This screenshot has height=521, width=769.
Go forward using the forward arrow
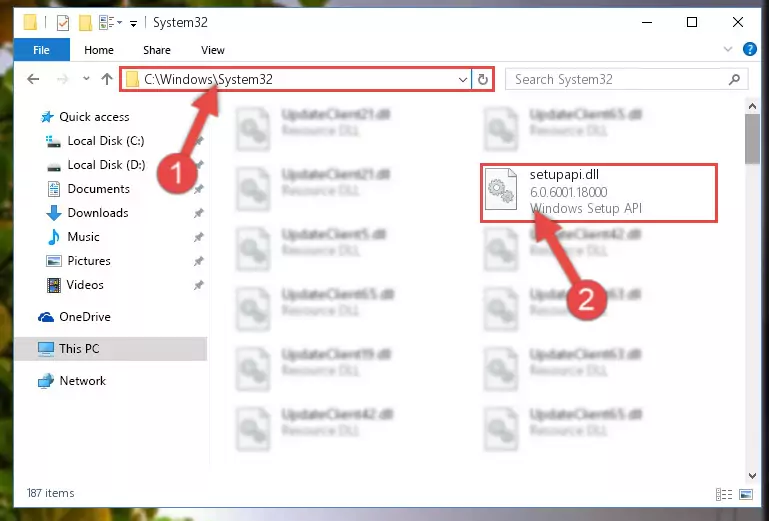pyautogui.click(x=62, y=79)
